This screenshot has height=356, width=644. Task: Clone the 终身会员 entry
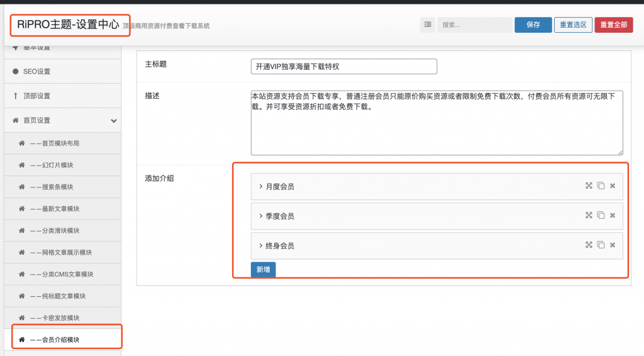tap(601, 245)
